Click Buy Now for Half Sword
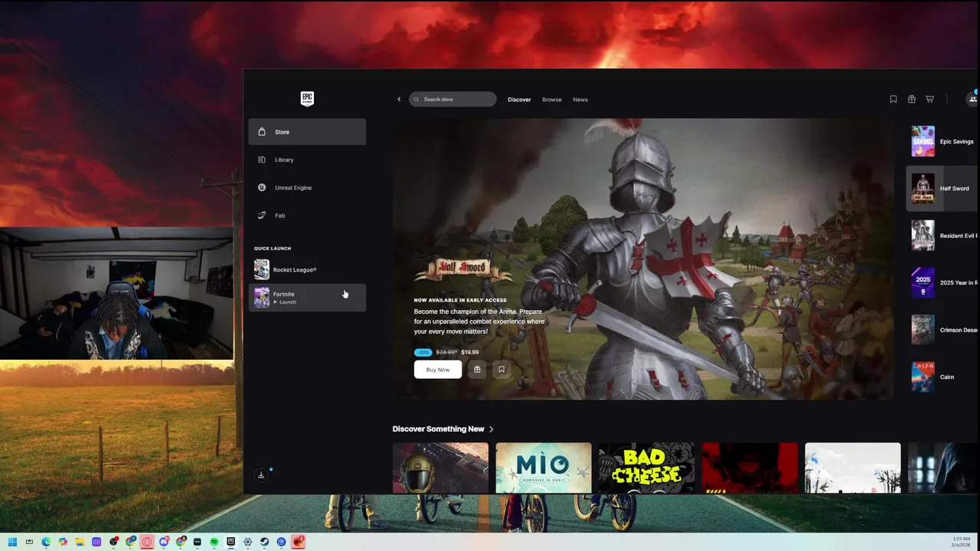 click(438, 370)
